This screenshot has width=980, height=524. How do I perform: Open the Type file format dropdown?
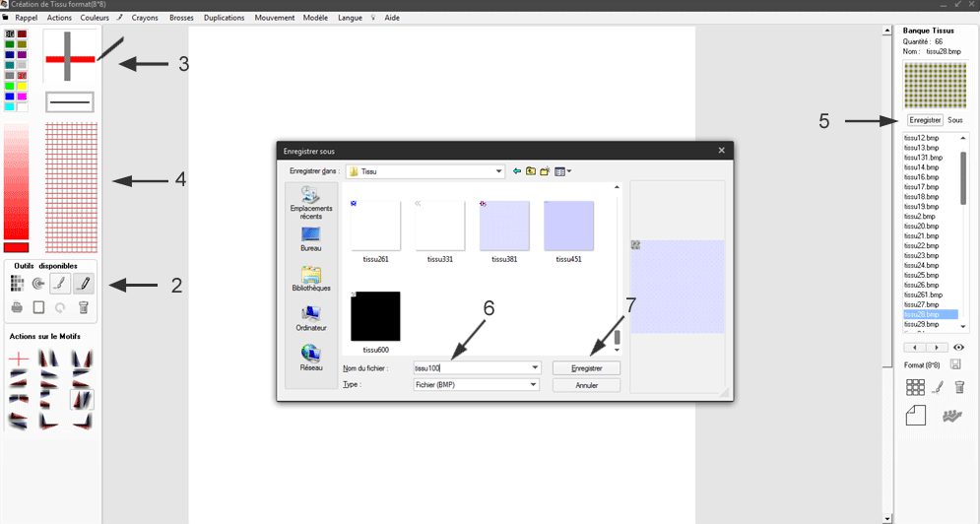click(x=535, y=385)
